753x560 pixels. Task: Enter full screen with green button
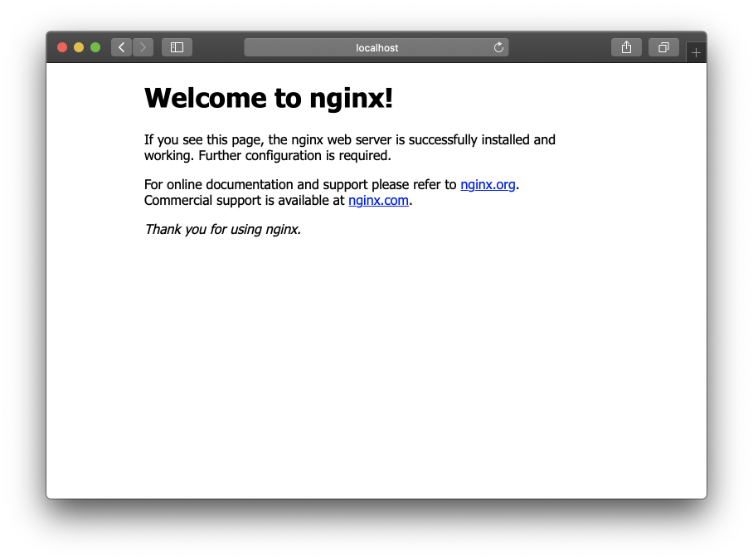point(95,47)
